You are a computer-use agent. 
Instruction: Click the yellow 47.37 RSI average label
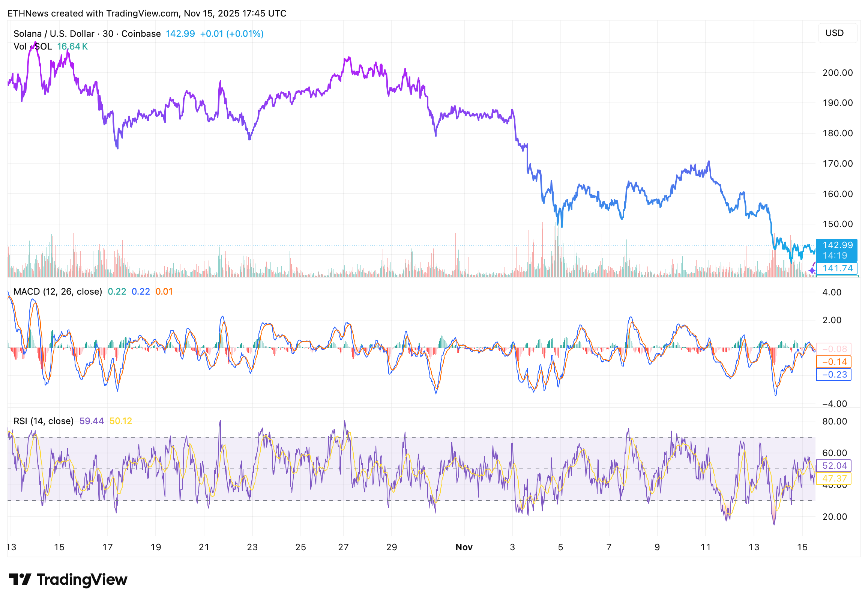click(x=833, y=478)
